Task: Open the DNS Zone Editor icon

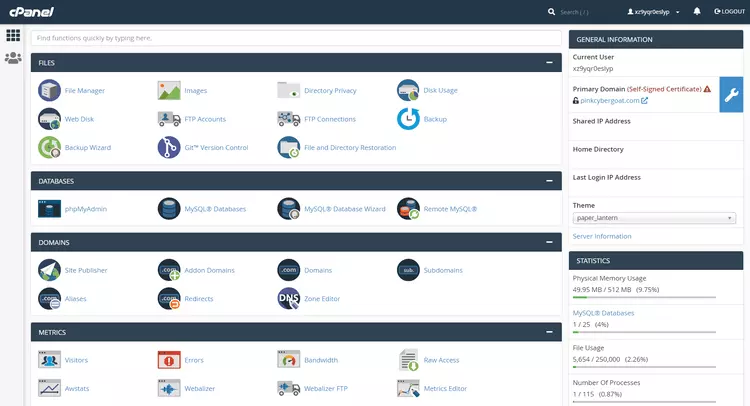Action: click(288, 298)
